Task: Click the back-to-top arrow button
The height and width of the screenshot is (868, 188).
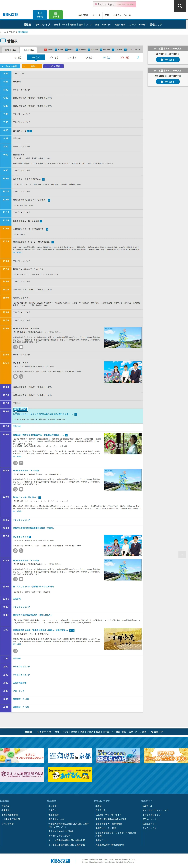Action: [x=182, y=554]
